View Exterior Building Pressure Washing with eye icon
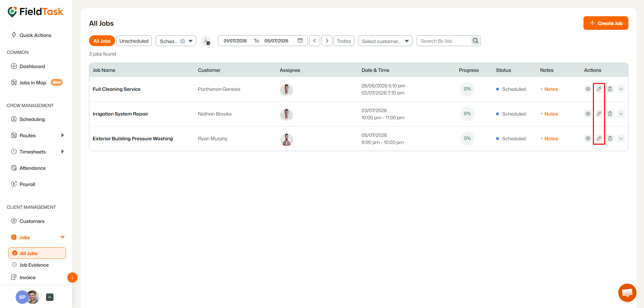 click(588, 139)
